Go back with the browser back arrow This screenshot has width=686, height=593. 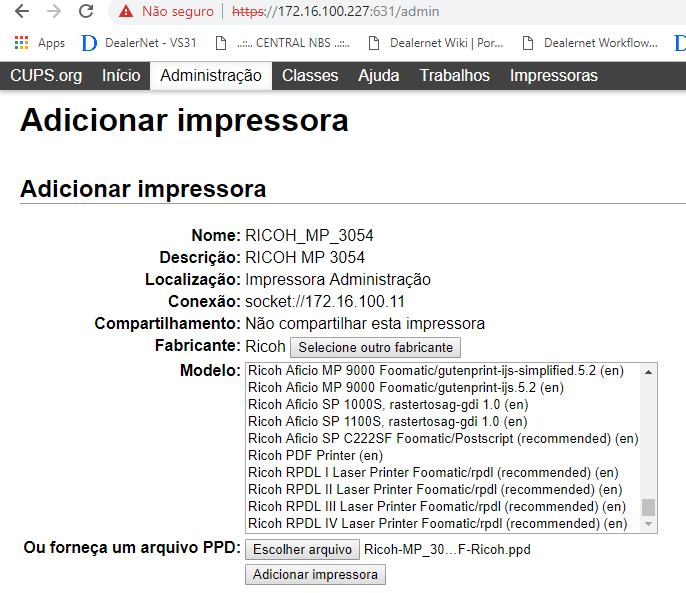pos(22,11)
